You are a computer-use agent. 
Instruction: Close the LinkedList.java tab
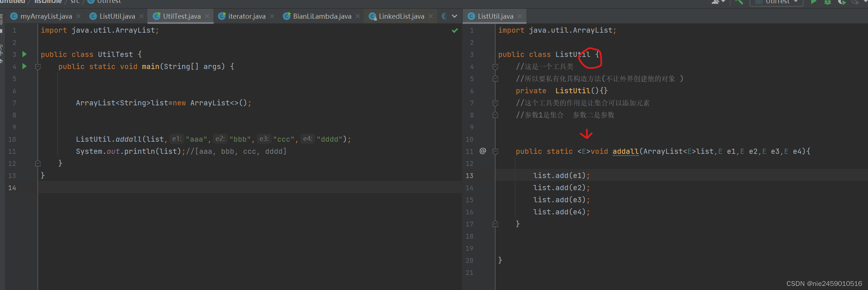point(431,16)
